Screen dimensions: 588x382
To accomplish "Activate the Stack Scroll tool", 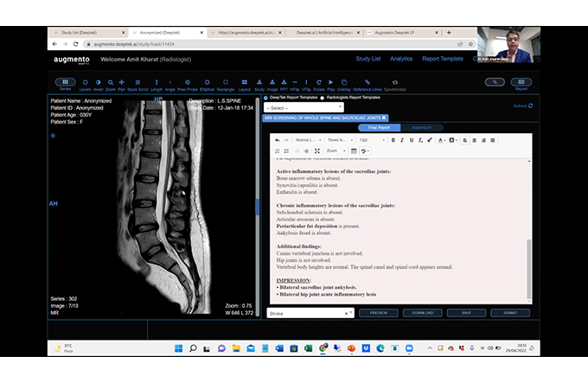I will pyautogui.click(x=137, y=85).
